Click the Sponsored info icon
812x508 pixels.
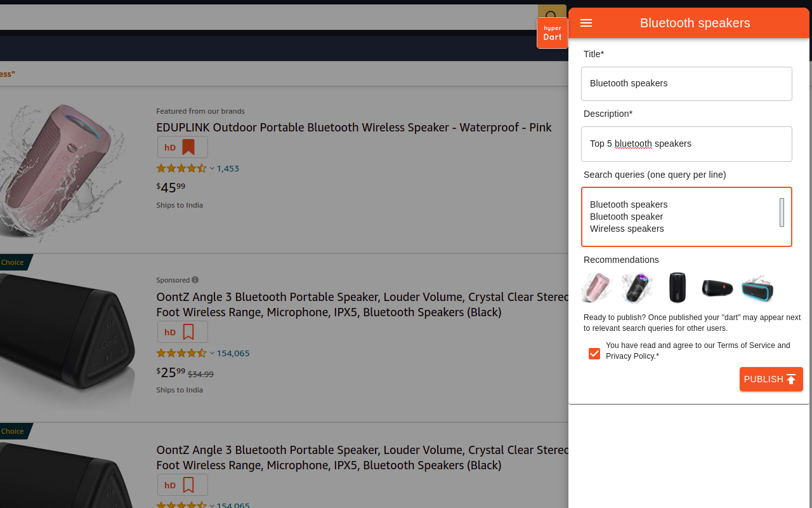tap(195, 280)
